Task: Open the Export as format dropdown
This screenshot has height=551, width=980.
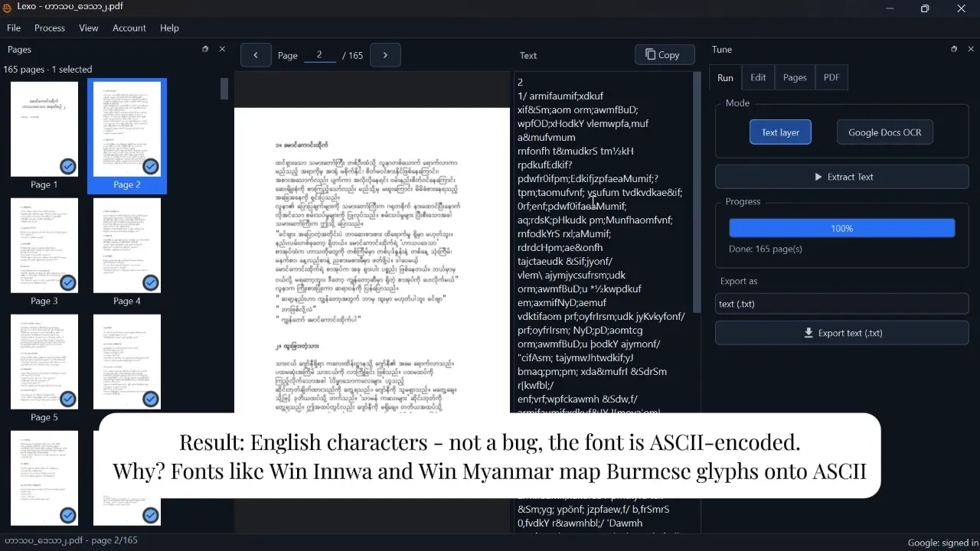Action: pos(841,304)
